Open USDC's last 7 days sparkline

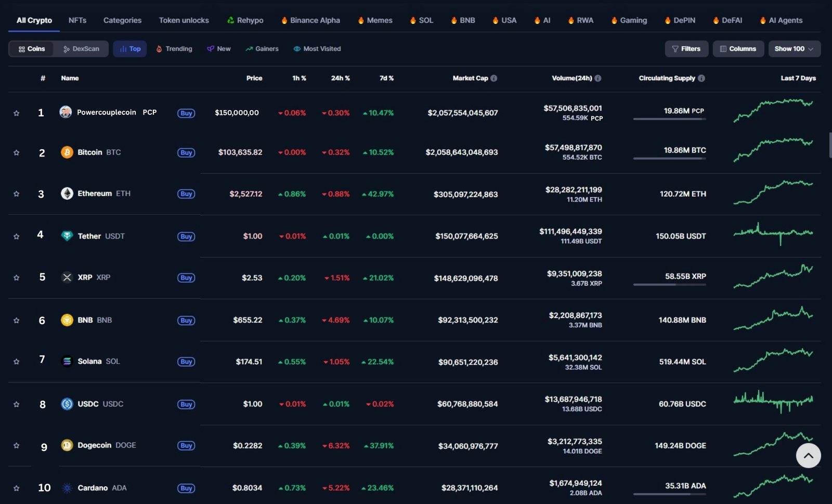click(773, 402)
